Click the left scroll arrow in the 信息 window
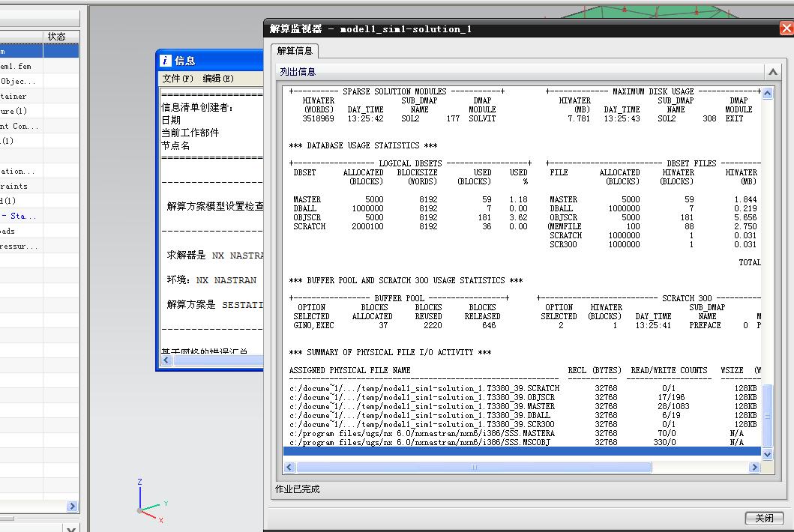The height and width of the screenshot is (532, 794). click(166, 360)
